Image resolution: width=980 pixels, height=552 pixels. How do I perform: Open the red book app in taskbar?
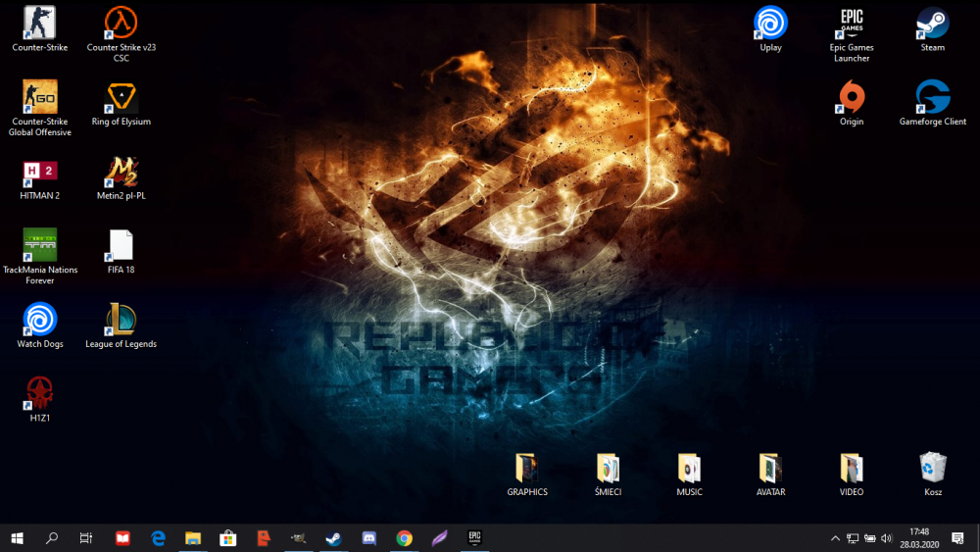tap(122, 538)
